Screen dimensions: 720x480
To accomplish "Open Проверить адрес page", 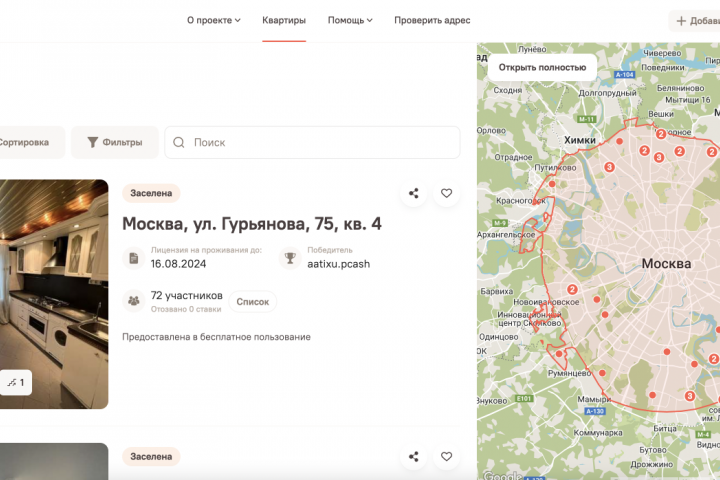I will click(x=432, y=20).
